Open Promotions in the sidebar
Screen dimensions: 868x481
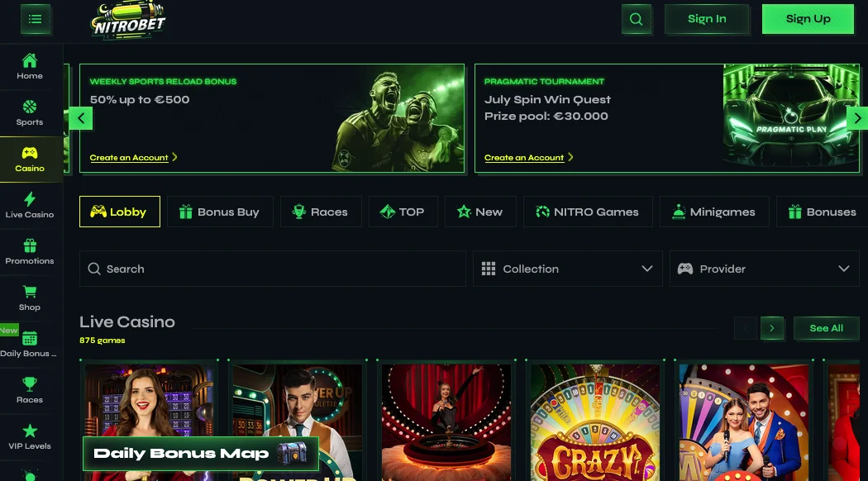tap(30, 252)
